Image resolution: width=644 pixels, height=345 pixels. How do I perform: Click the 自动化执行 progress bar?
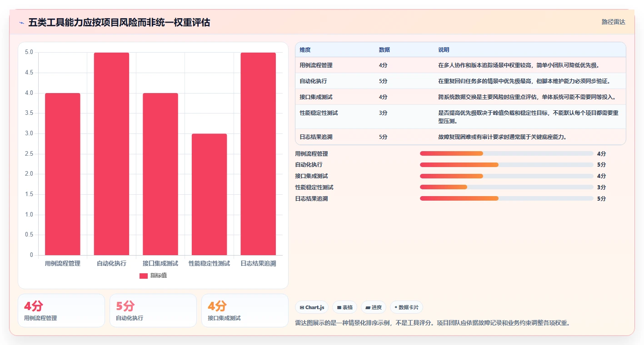click(507, 165)
